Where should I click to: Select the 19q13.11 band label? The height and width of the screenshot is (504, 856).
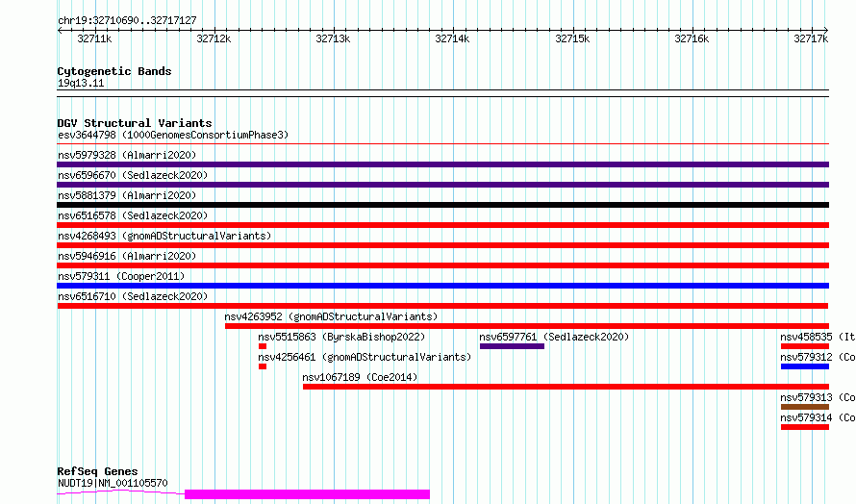pyautogui.click(x=81, y=83)
